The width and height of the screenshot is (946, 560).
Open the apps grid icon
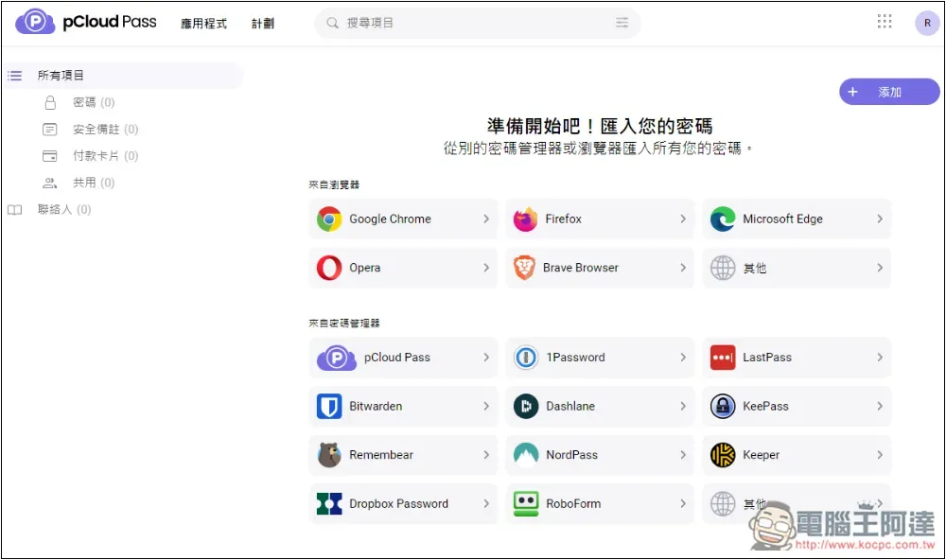tap(885, 22)
